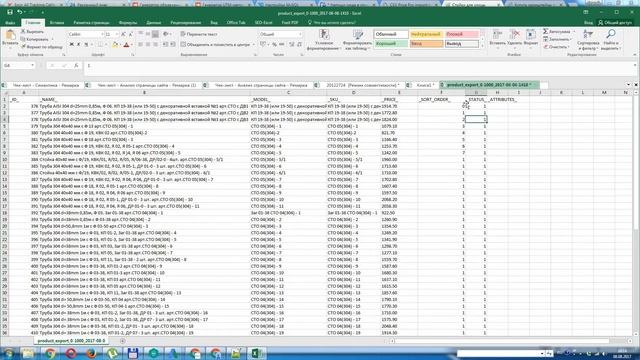Click the red font color letter A

pyautogui.click(x=126, y=44)
